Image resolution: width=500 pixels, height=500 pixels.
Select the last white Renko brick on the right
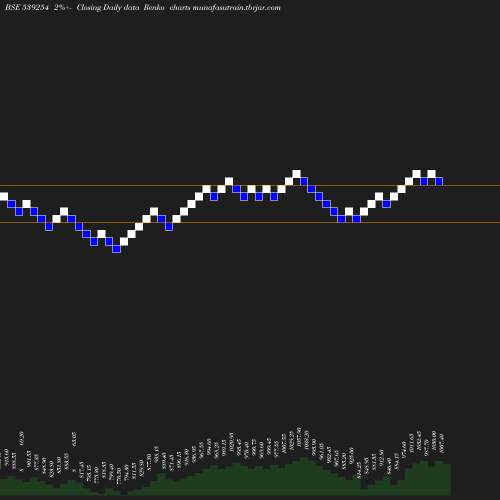[x=431, y=174]
